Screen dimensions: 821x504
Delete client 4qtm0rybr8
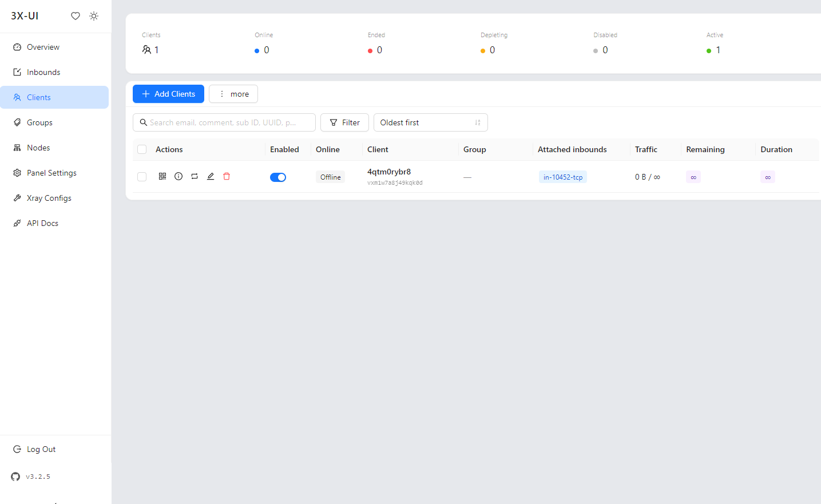pyautogui.click(x=227, y=176)
